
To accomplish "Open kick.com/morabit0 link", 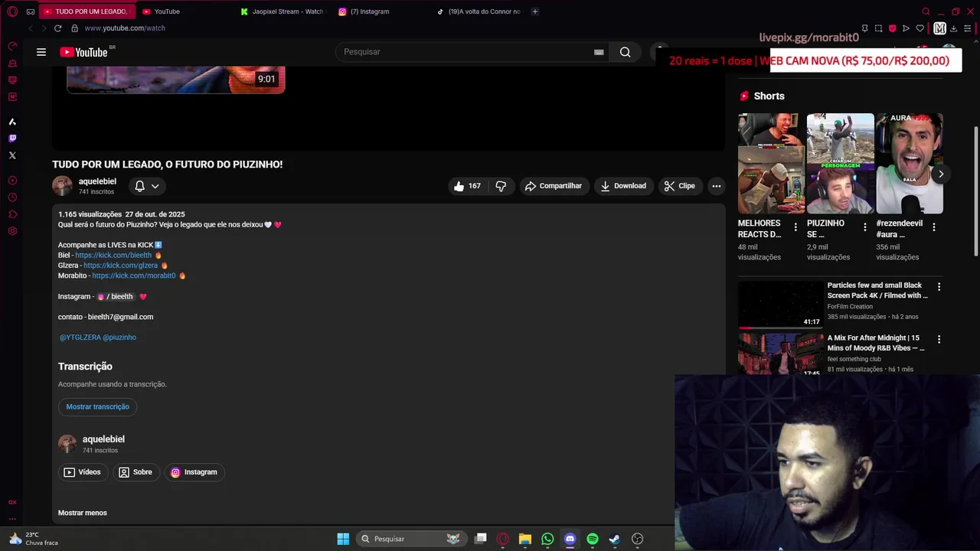I will click(x=134, y=275).
